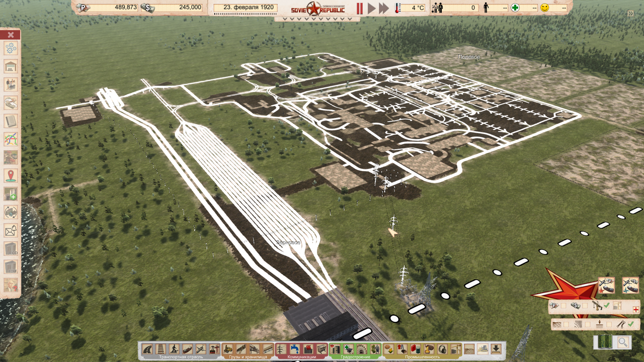Expand the top-right double chevron panel
Image resolution: width=644 pixels, height=362 pixels.
630,14
